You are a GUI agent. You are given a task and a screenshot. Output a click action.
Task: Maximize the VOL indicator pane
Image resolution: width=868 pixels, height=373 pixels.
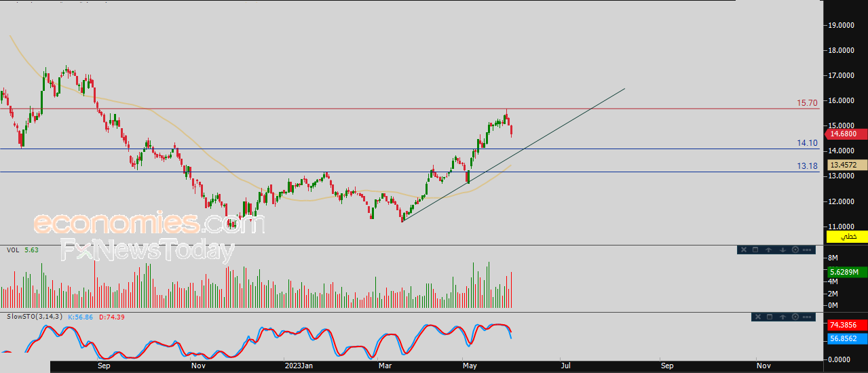coord(755,250)
